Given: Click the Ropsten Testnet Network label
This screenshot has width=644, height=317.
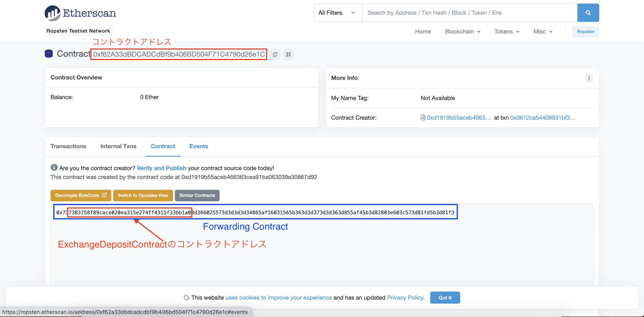Looking at the screenshot, I should [x=78, y=31].
